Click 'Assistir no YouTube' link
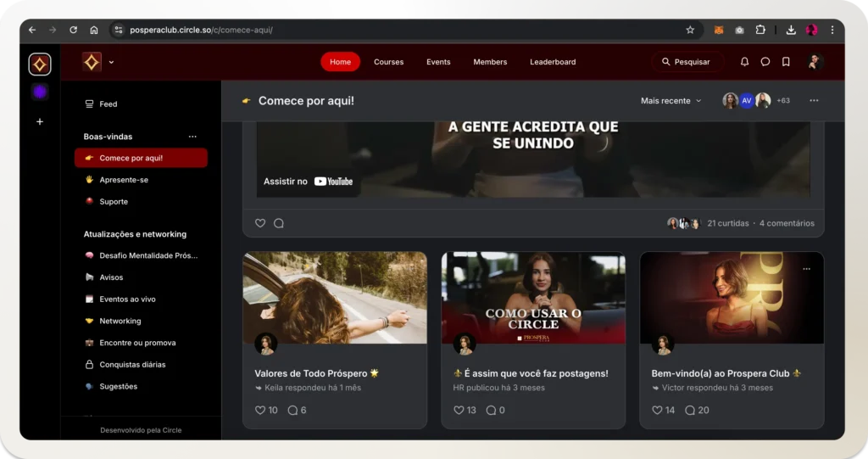Screen dimensions: 868x459 pyautogui.click(x=309, y=182)
